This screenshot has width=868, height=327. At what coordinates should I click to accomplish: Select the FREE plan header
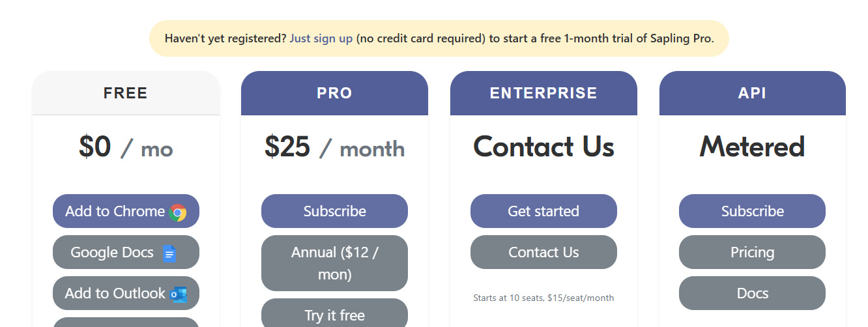tap(126, 93)
